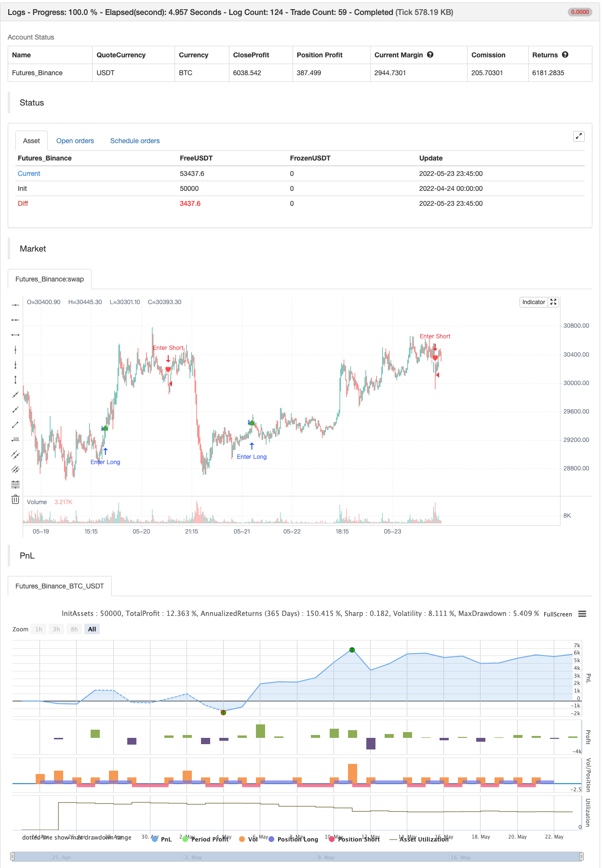Select the Futures_Binance_BTC_USDT PnL tab

coord(60,586)
